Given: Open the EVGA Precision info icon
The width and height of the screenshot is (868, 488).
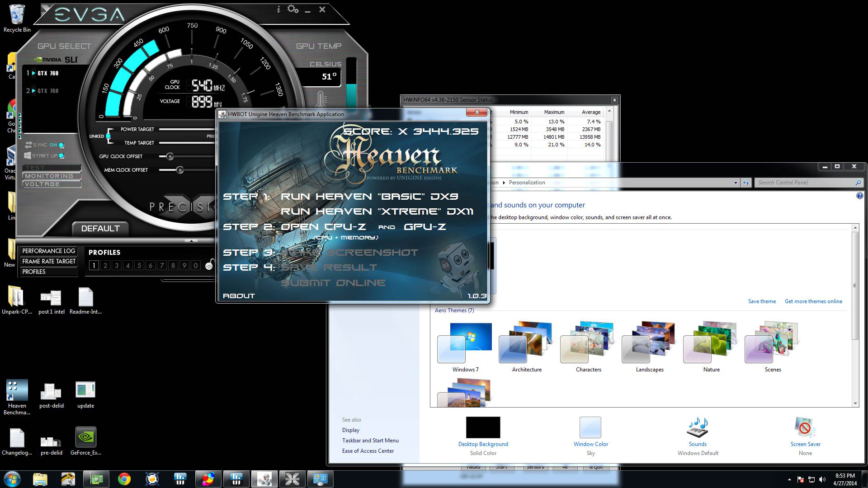Looking at the screenshot, I should click(278, 9).
